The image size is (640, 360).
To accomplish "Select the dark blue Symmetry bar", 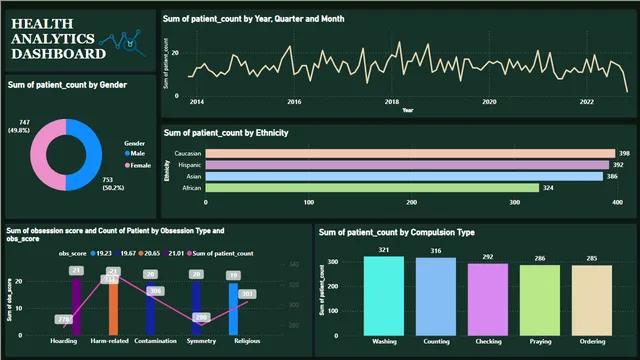I will coord(196,309).
